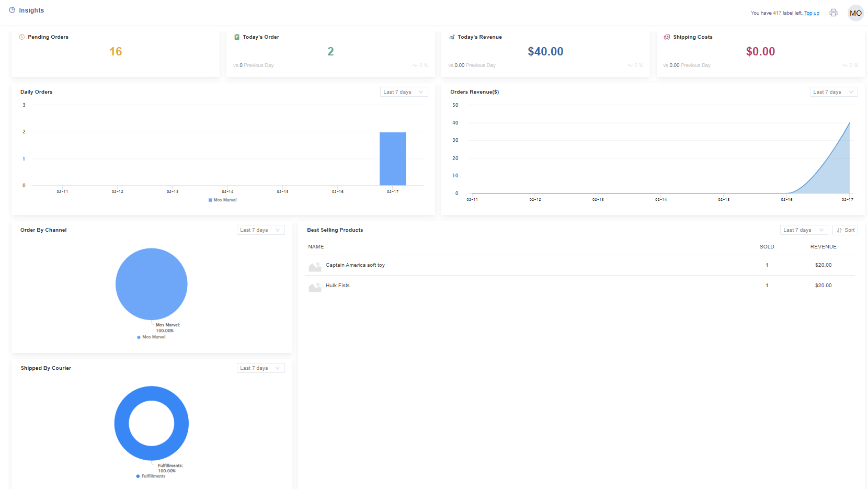Click the Orders Revenue area chart peak

pos(849,123)
